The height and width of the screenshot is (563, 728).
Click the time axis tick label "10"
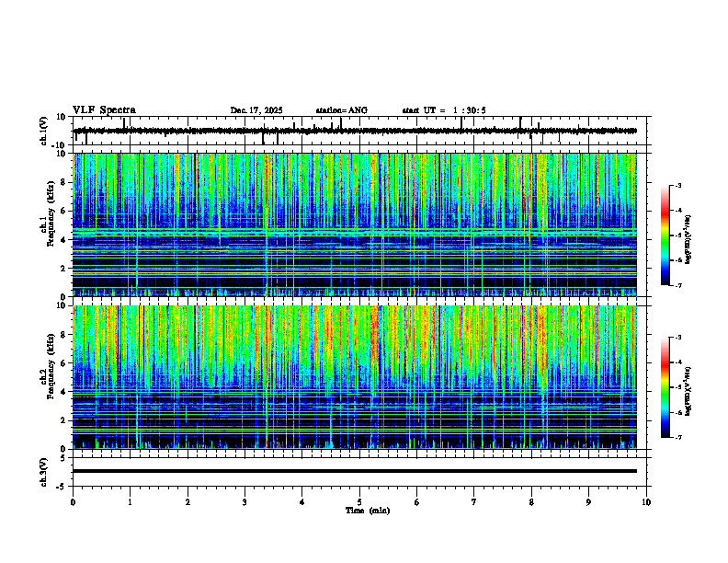pyautogui.click(x=646, y=502)
